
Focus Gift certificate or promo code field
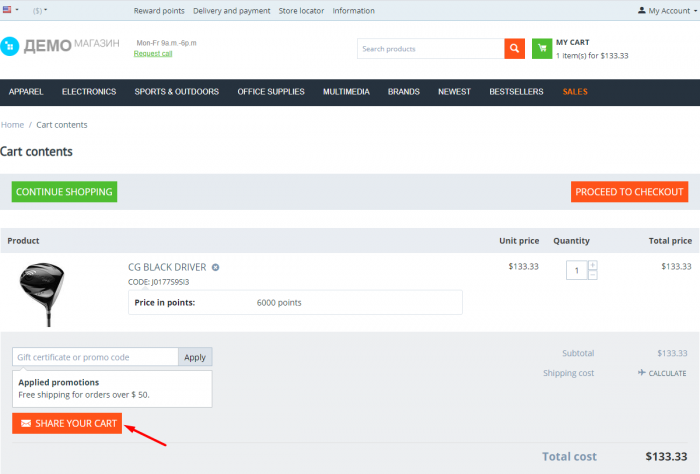[x=95, y=357]
